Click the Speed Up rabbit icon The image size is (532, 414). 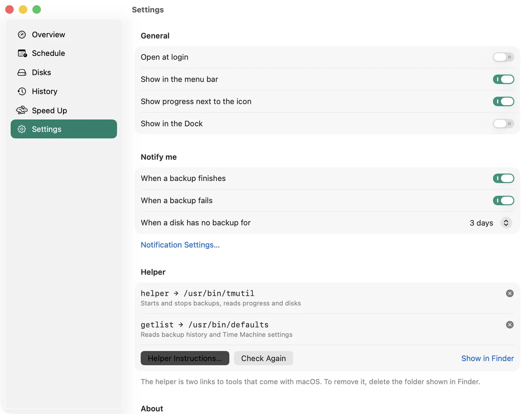tap(22, 110)
